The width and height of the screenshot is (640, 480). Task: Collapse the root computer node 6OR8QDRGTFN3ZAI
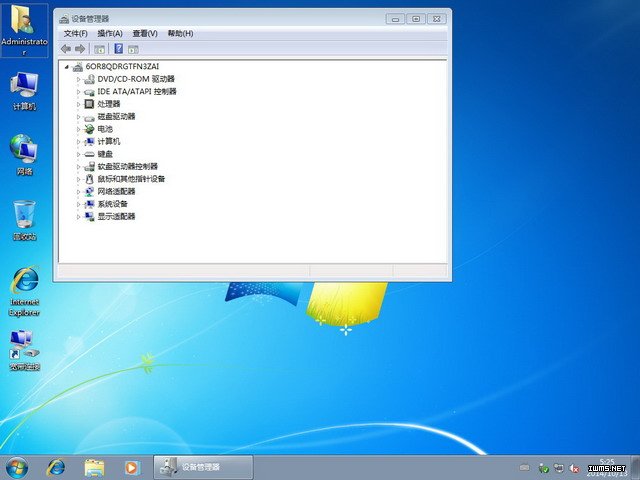(67, 67)
